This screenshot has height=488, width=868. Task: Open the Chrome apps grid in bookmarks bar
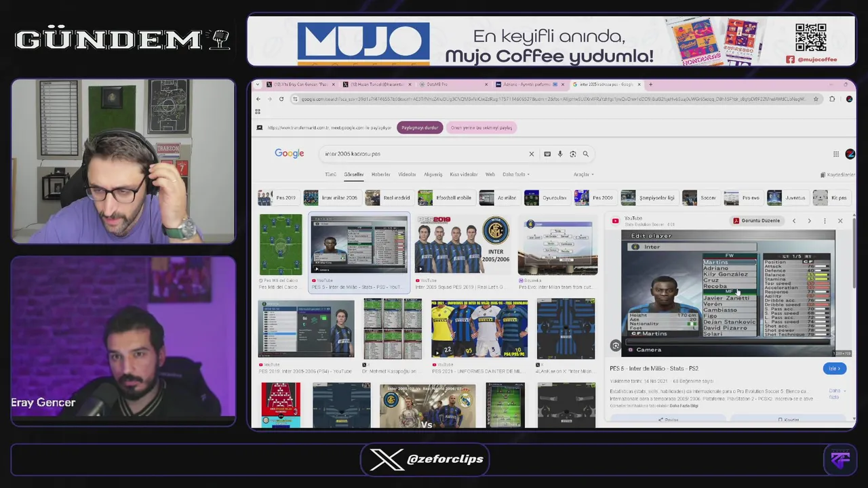[258, 112]
